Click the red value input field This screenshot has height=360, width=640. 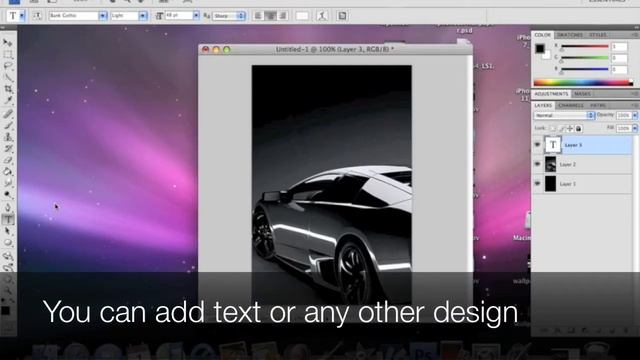click(619, 47)
